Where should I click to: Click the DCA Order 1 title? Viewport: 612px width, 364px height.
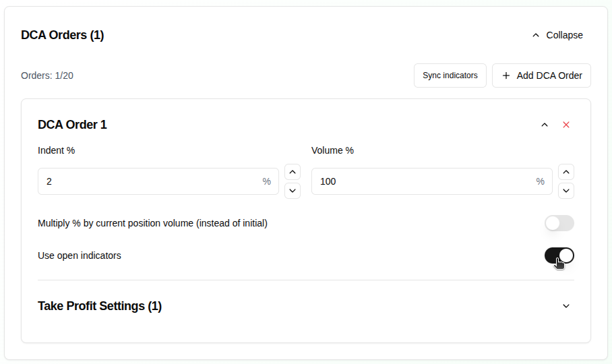[72, 125]
